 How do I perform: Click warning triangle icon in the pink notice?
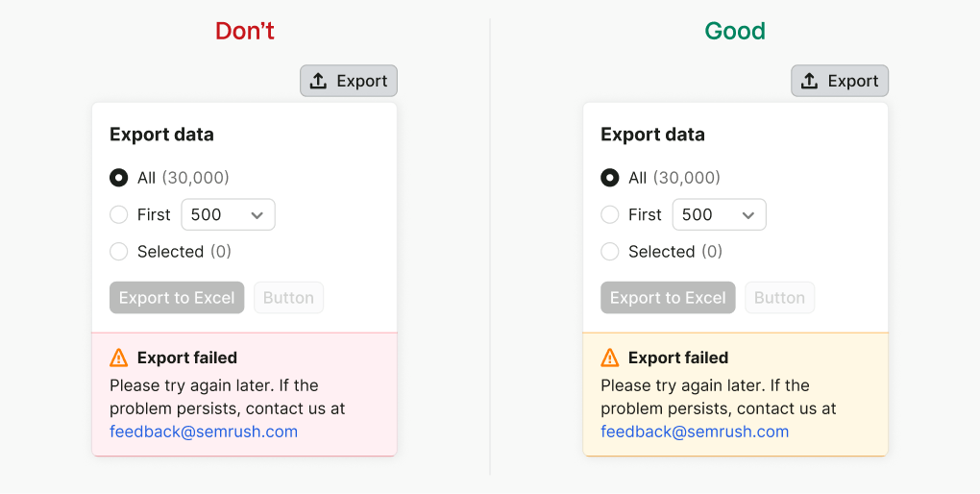(x=119, y=358)
